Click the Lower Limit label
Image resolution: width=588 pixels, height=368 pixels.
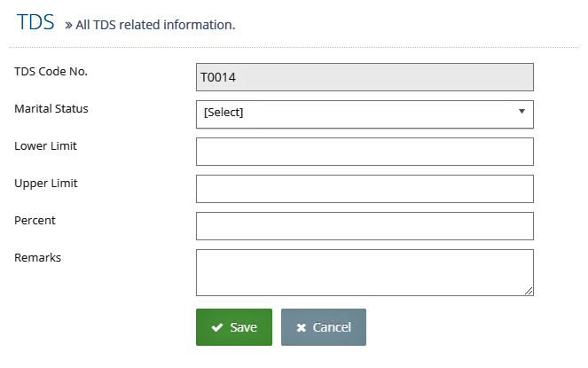(x=45, y=145)
